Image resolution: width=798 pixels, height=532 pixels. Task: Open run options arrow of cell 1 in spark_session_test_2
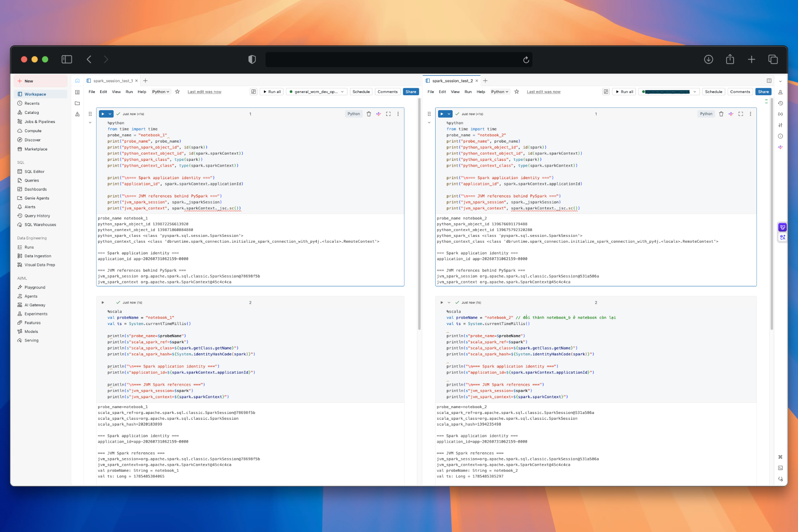point(449,114)
